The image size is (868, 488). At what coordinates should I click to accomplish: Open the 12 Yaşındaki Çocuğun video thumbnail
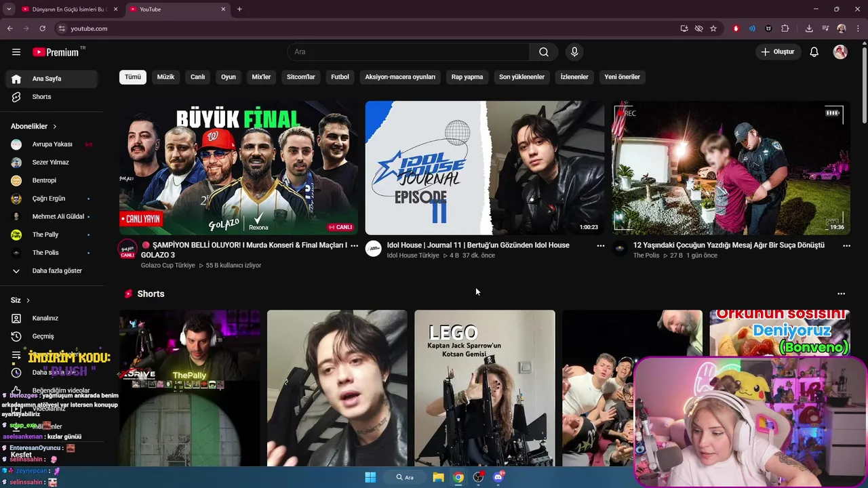[x=731, y=168]
